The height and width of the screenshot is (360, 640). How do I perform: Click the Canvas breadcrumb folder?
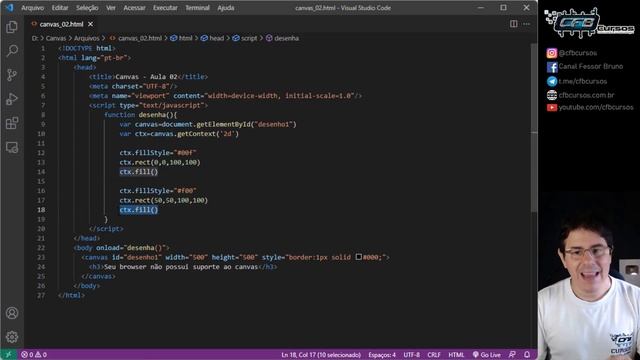[56, 38]
